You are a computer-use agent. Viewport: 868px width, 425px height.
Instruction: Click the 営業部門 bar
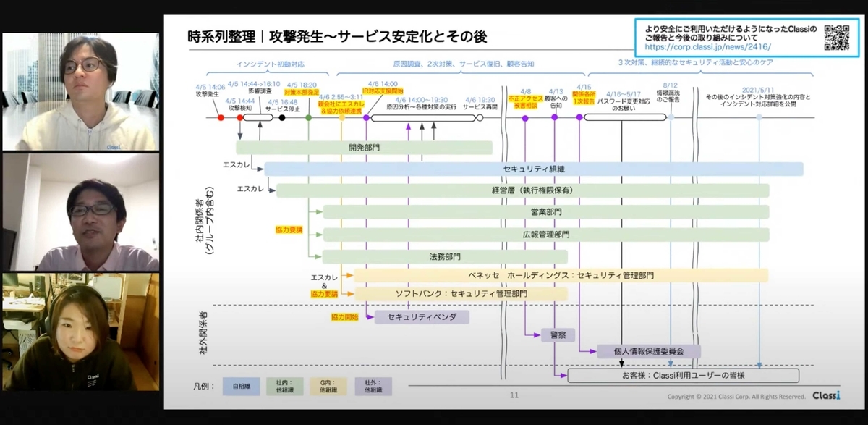click(x=545, y=212)
